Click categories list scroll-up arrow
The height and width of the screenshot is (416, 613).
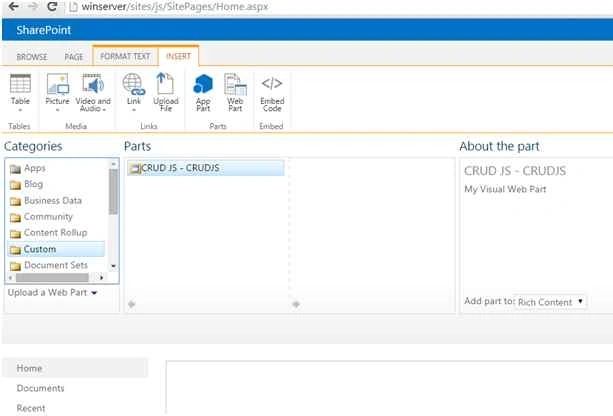click(113, 163)
